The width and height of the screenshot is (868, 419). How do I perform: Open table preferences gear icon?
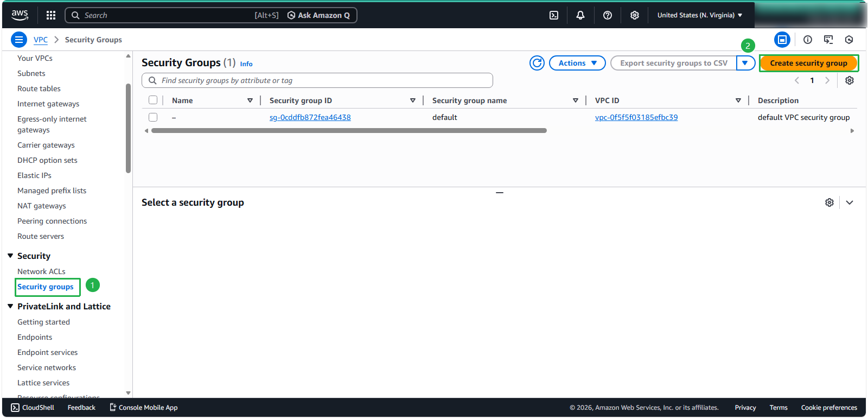coord(850,80)
